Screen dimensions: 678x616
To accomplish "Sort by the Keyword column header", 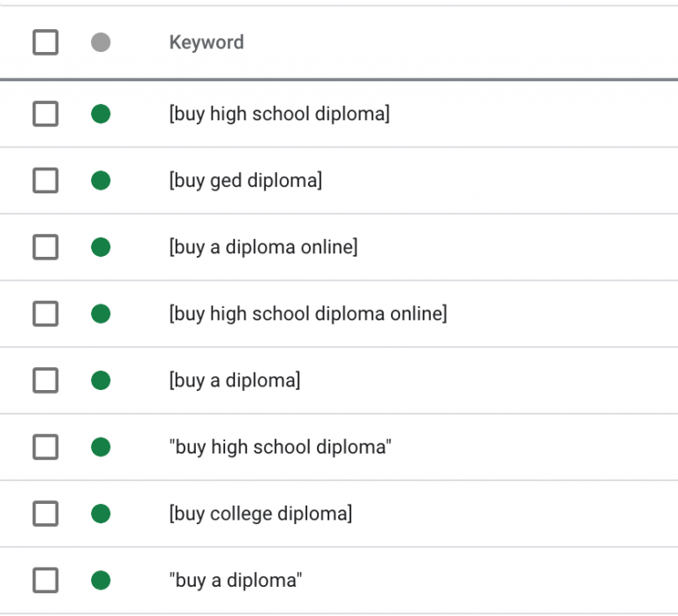I will 207,42.
